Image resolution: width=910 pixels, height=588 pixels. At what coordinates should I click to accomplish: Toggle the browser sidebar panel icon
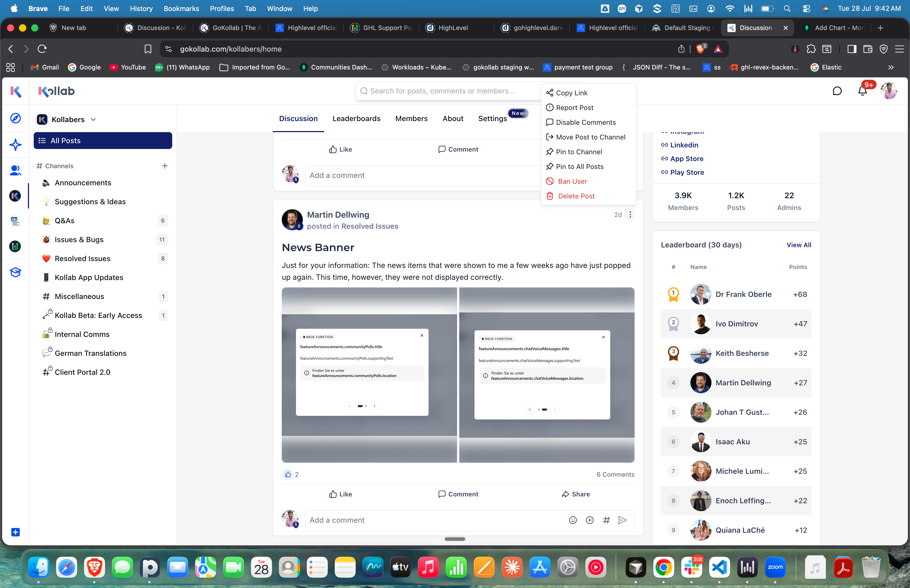[x=852, y=49]
